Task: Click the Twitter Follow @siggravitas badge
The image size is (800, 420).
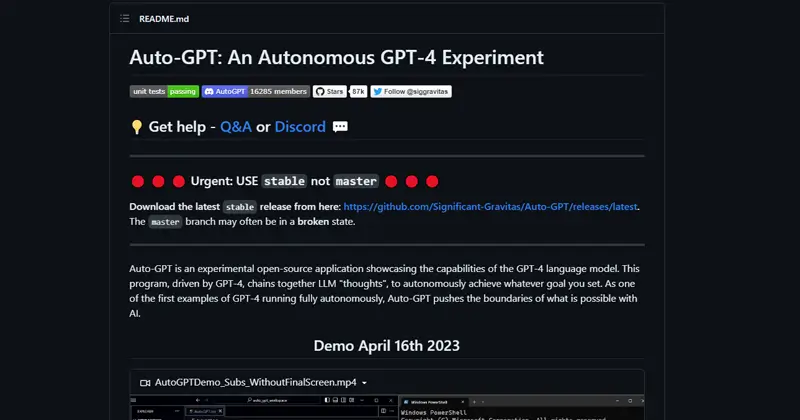Action: 411,91
